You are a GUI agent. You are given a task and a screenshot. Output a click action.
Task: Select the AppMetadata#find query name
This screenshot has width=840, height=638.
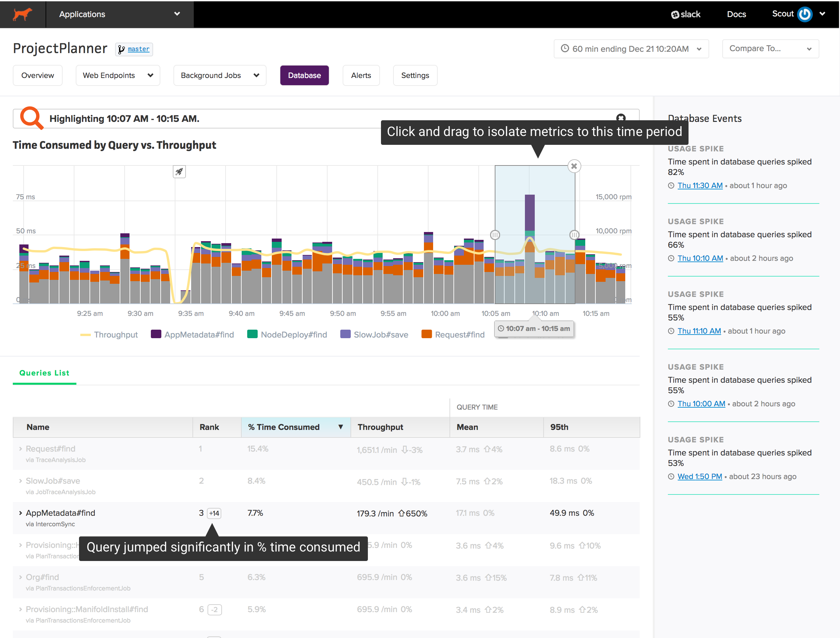point(60,513)
